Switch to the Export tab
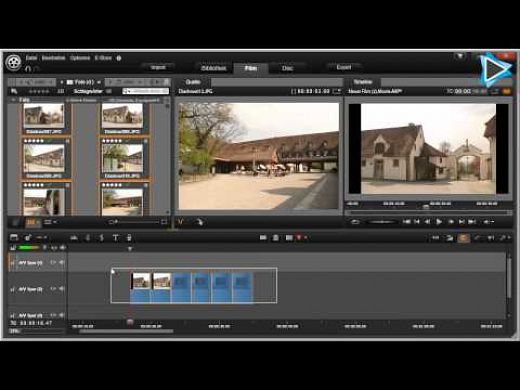Screen dimensions: 520x390 tap(344, 67)
